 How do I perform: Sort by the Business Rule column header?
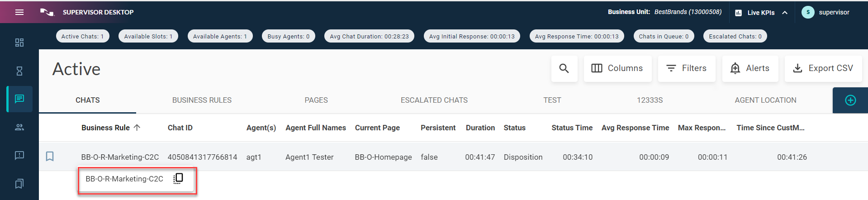click(x=106, y=128)
